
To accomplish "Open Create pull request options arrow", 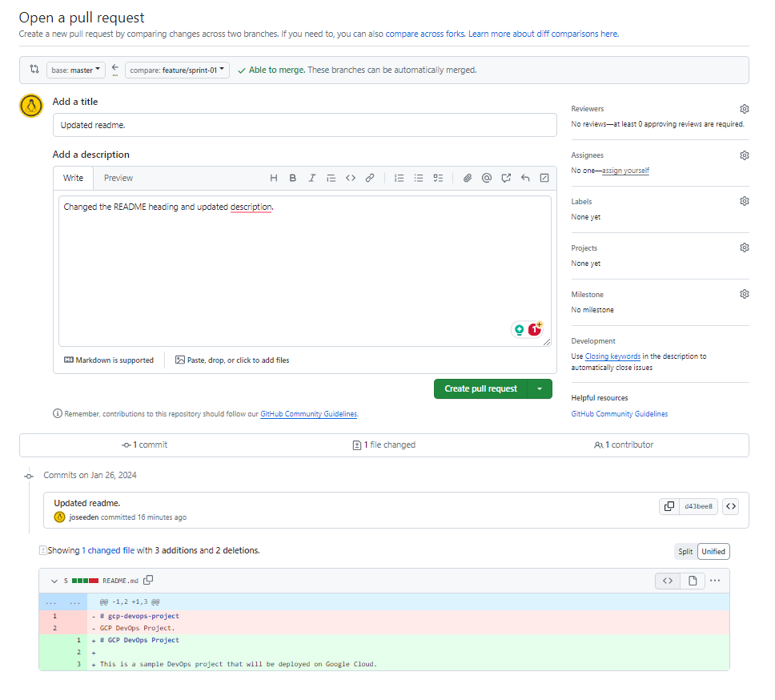I will pos(540,389).
